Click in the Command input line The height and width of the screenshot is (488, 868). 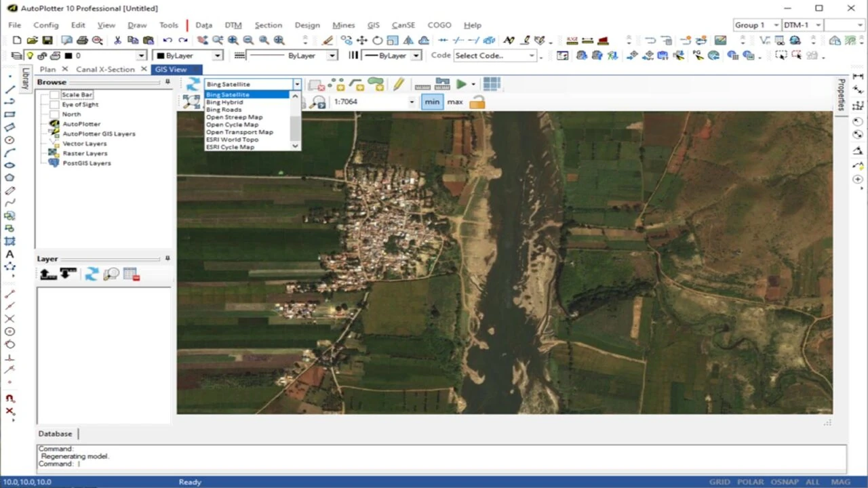(x=441, y=464)
